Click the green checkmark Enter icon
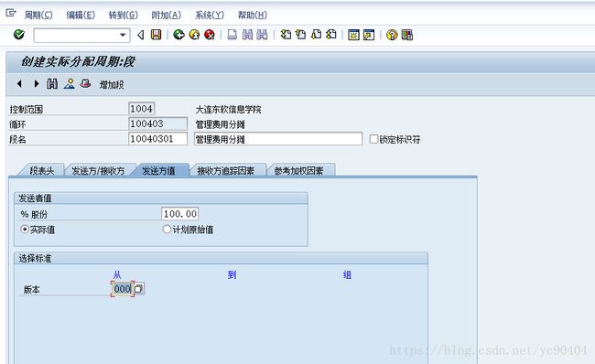Screen dimensions: 595x364 18,35
